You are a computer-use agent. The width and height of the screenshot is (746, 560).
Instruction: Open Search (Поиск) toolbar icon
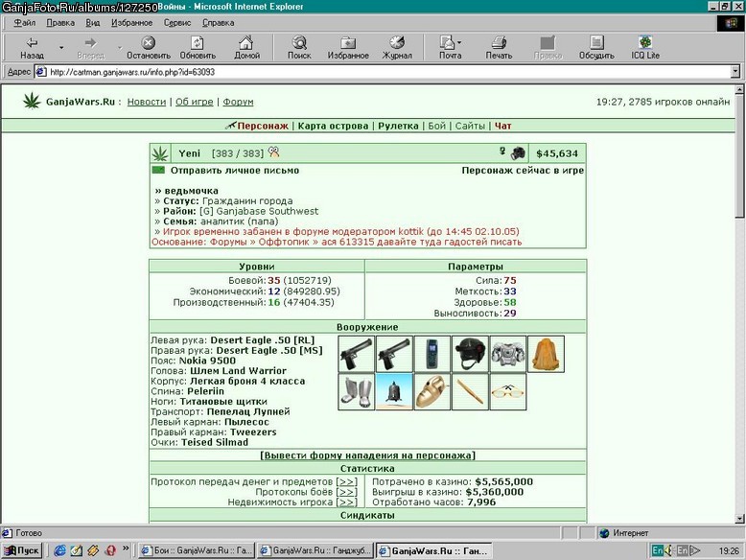coord(299,47)
